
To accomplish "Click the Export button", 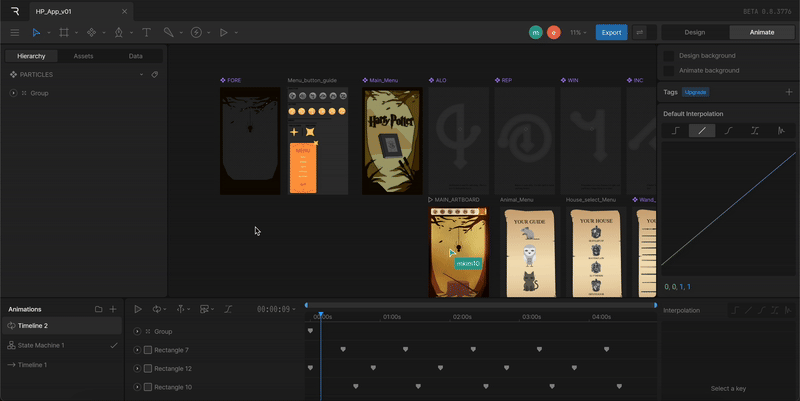I will tap(611, 32).
